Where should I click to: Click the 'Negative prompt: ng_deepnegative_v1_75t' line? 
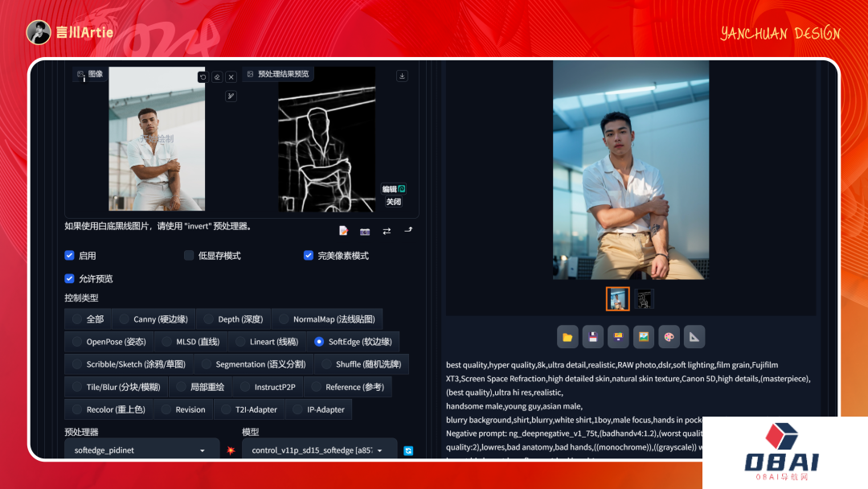point(574,434)
